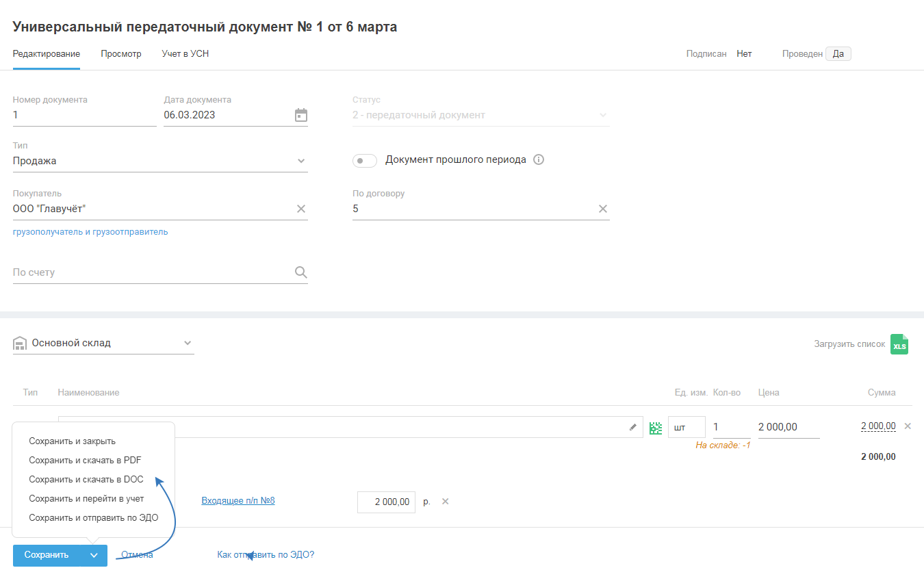The height and width of the screenshot is (581, 924).
Task: Toggle Документ прошлого периода switch
Action: (x=365, y=161)
